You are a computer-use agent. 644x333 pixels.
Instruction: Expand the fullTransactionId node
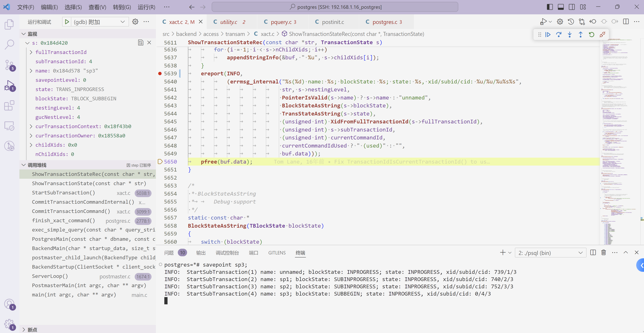click(31, 52)
